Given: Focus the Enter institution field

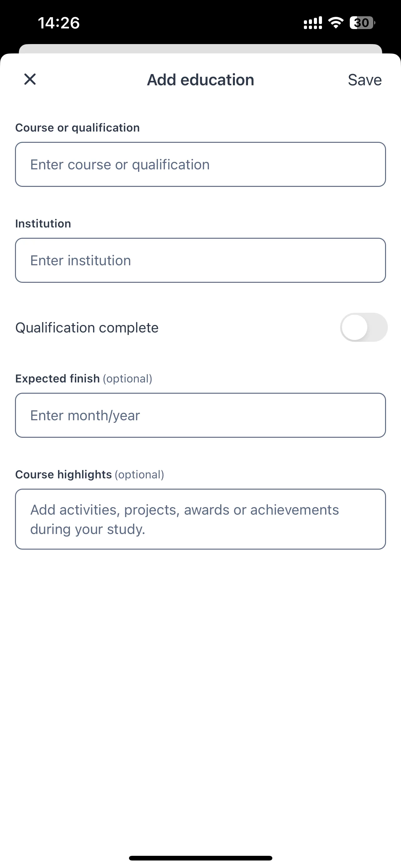Looking at the screenshot, I should [x=200, y=261].
